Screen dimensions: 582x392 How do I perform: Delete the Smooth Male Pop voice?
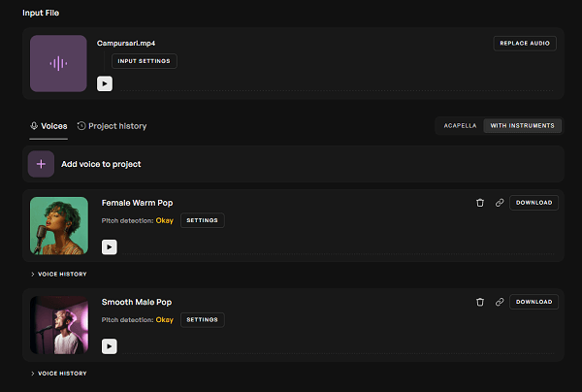pyautogui.click(x=480, y=302)
